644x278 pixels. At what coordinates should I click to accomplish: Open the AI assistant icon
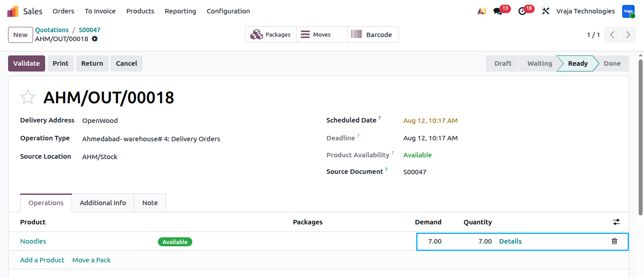482,11
